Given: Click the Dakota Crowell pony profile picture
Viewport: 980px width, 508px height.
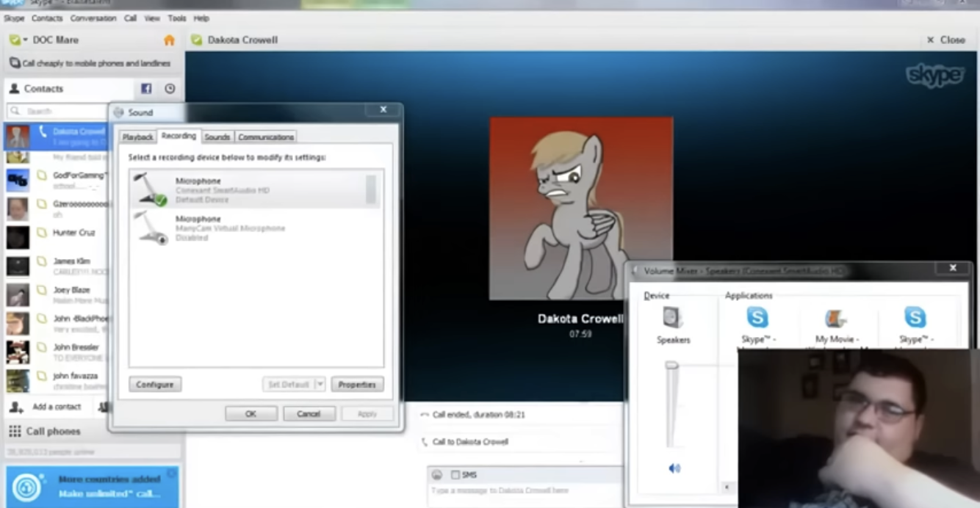Looking at the screenshot, I should pyautogui.click(x=581, y=208).
